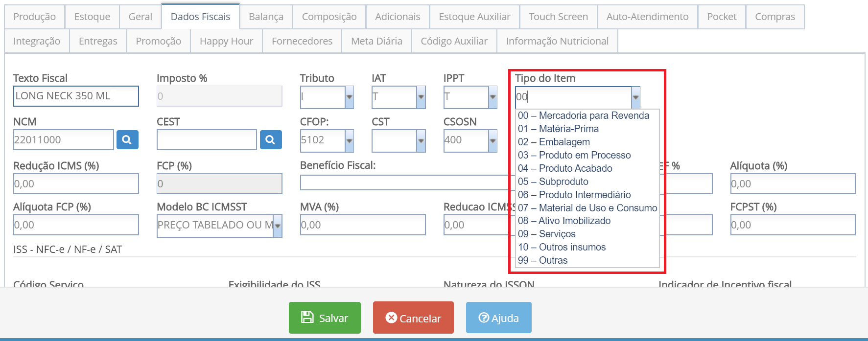Select the Código Auxiliar tab
This screenshot has height=341, width=868.
(454, 41)
